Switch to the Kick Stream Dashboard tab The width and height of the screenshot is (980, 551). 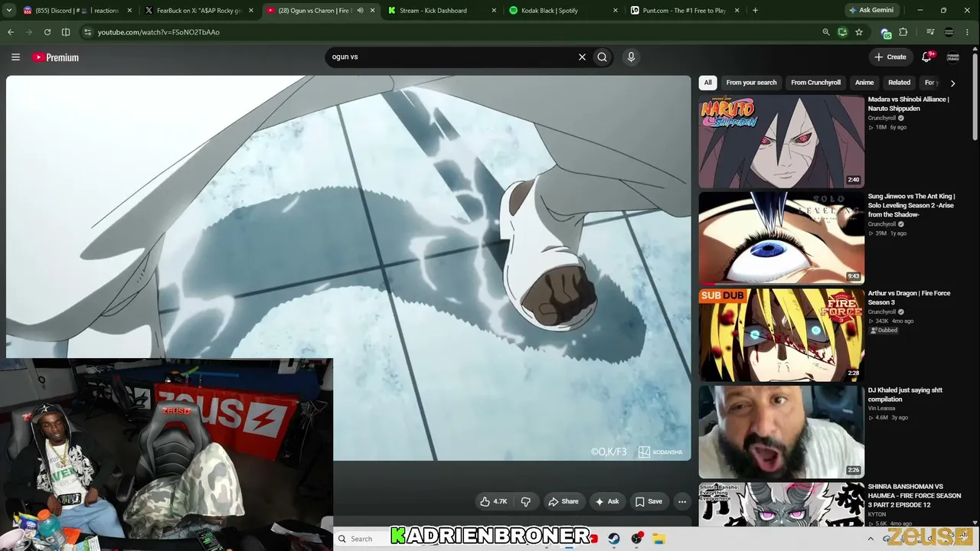point(442,11)
